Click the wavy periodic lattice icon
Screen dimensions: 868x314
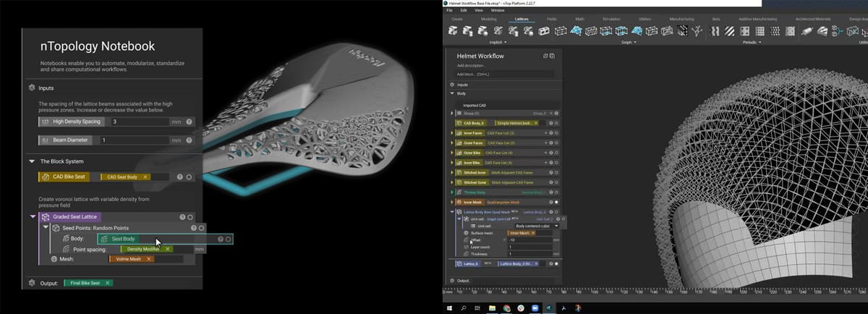(715, 31)
